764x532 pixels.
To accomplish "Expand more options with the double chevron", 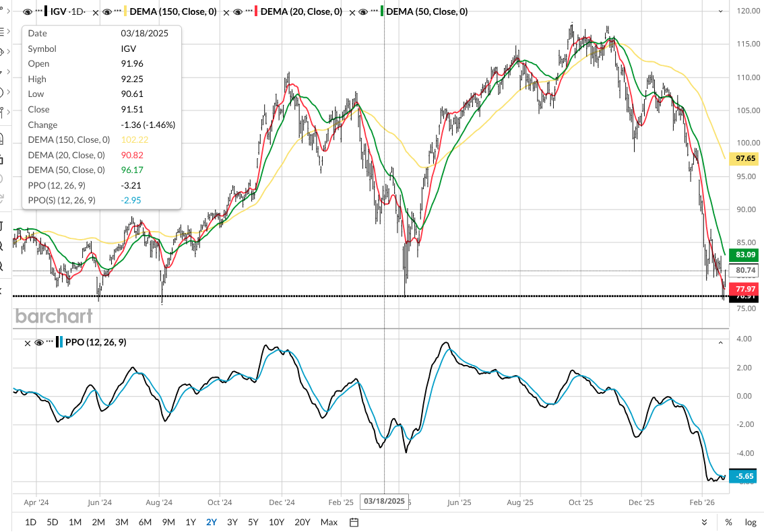I will coord(704,523).
